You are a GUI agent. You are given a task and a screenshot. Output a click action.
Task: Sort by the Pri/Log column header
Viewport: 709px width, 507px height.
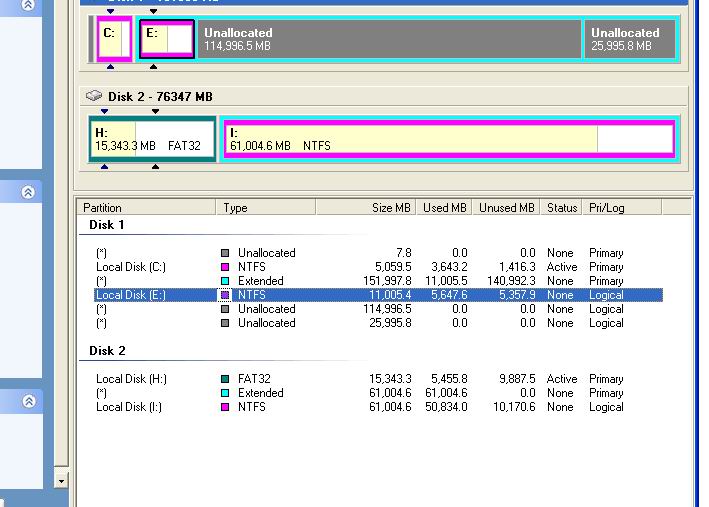tap(622, 208)
